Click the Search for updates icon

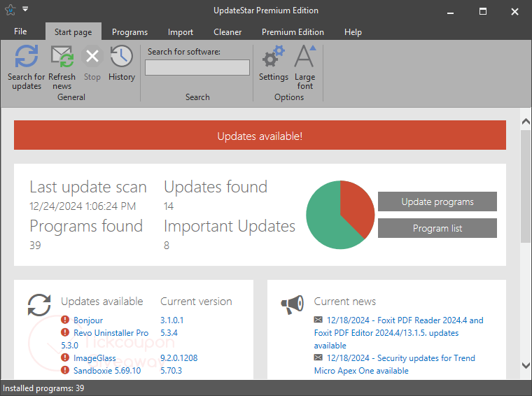click(27, 56)
